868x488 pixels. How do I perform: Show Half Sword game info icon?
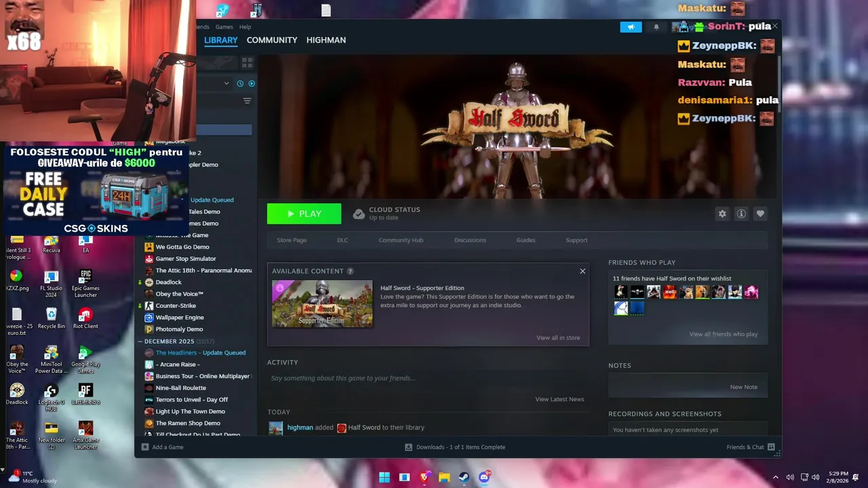tap(741, 213)
